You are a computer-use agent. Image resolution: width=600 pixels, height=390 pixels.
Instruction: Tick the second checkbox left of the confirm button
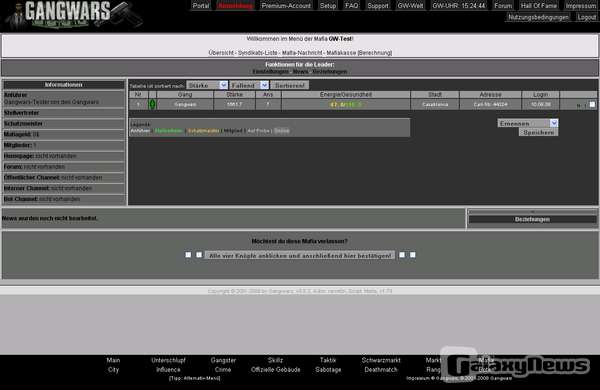pyautogui.click(x=199, y=255)
